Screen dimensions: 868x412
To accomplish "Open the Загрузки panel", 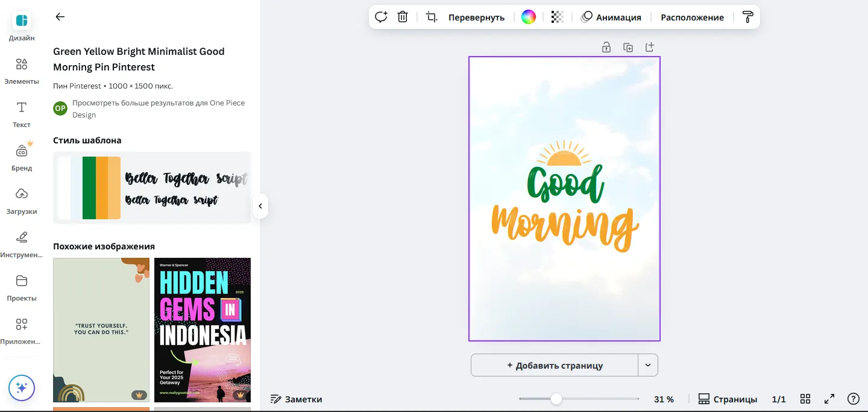I will [21, 200].
